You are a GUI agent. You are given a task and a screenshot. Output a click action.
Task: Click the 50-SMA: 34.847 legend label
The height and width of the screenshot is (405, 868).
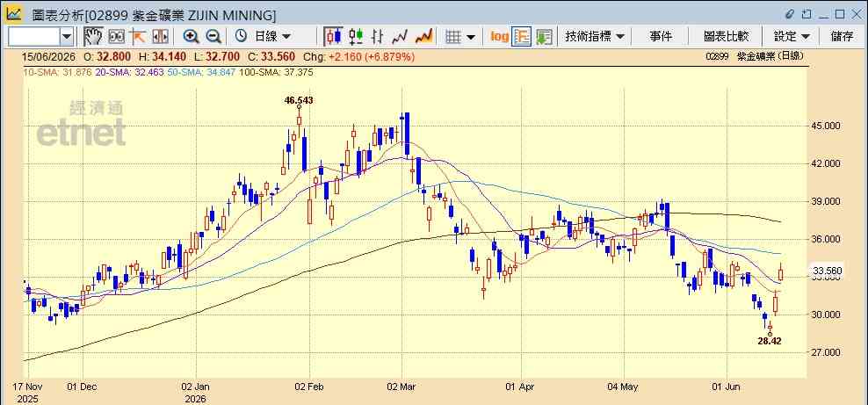coord(201,72)
